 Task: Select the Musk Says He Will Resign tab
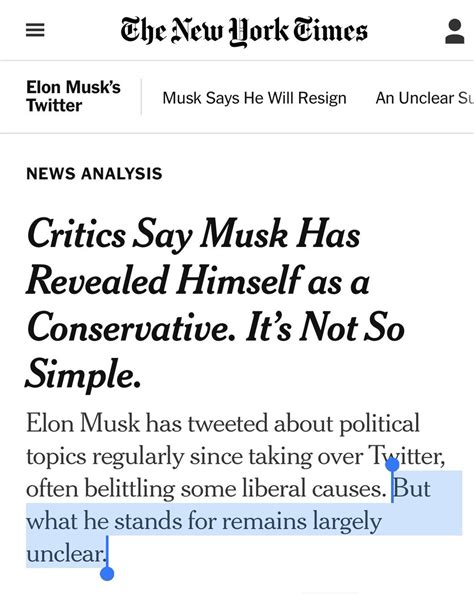(254, 98)
